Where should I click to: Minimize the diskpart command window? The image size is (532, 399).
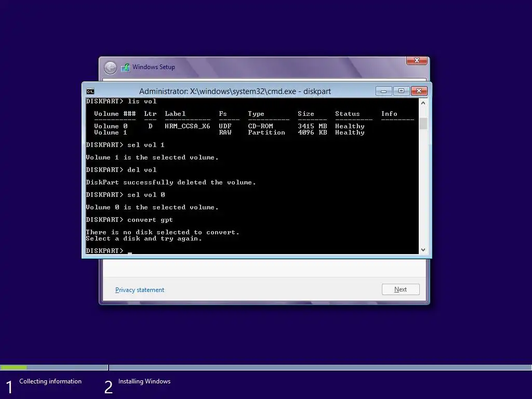(384, 91)
